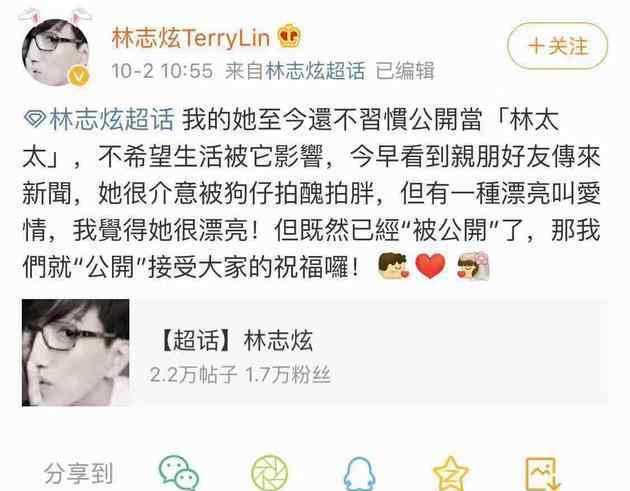Share post to WeChat
Image resolution: width=630 pixels, height=491 pixels.
(x=178, y=473)
